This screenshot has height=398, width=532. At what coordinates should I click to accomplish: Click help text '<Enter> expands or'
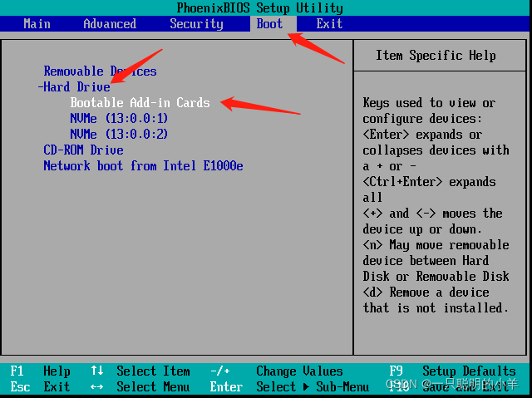pos(422,135)
